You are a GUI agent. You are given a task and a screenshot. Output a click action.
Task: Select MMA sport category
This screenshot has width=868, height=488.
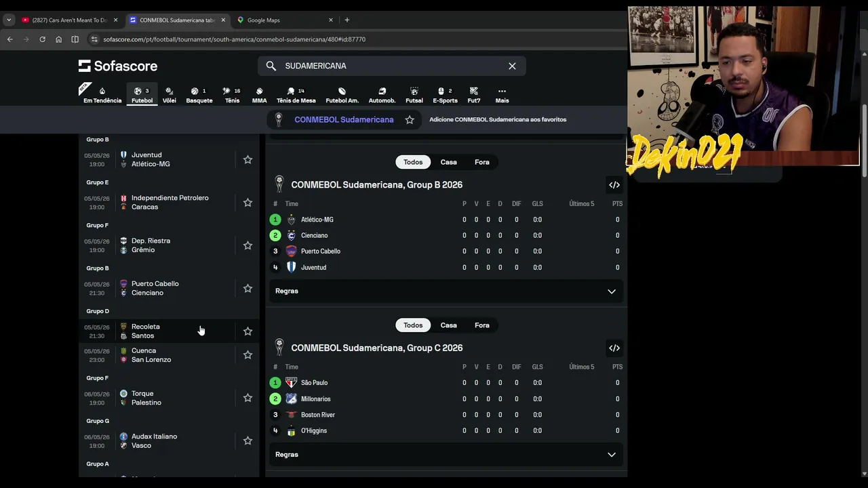point(259,95)
